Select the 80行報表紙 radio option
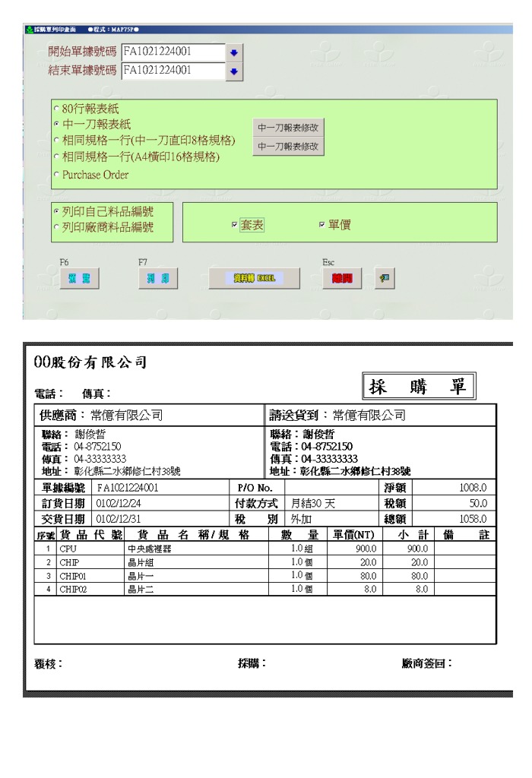 click(x=55, y=109)
